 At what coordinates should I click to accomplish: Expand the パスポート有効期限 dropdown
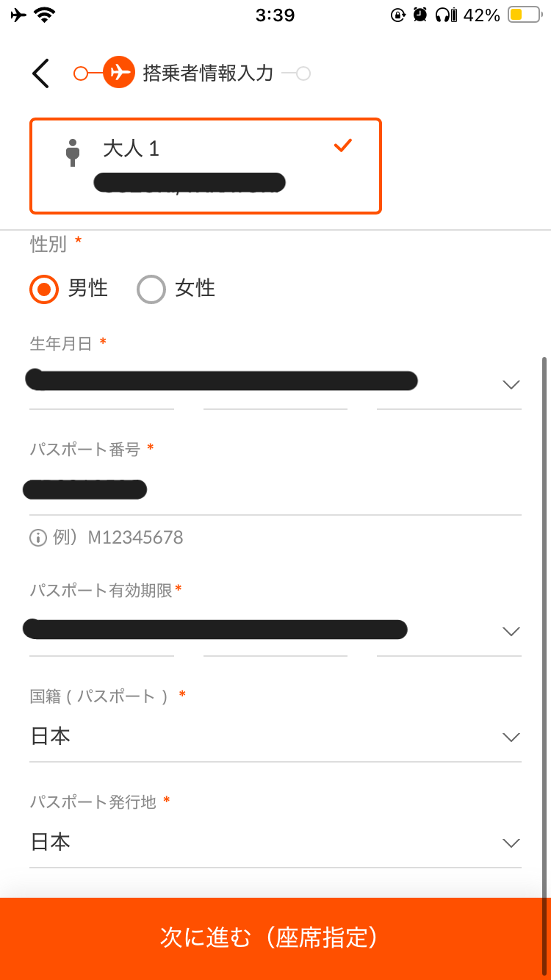(x=511, y=631)
